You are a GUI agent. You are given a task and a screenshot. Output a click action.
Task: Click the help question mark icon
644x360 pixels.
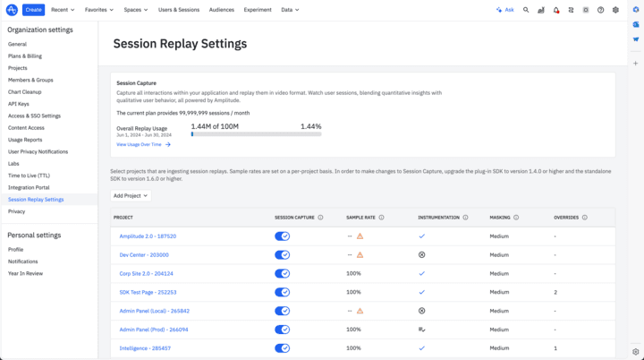pyautogui.click(x=600, y=10)
